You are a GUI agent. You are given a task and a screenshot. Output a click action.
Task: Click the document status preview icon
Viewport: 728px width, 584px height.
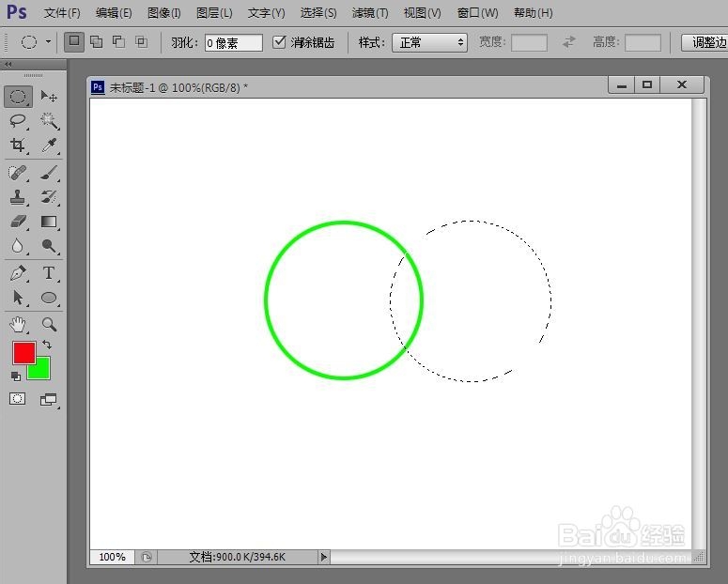click(147, 557)
